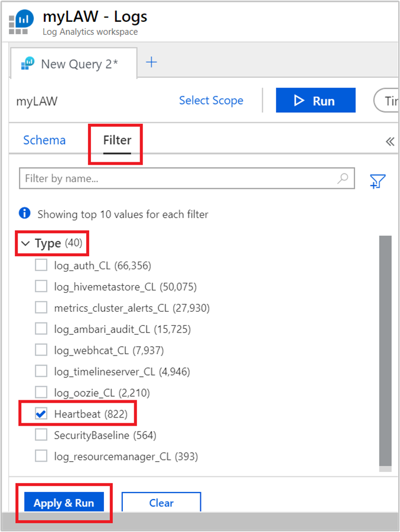Click the Run play icon

(x=299, y=100)
